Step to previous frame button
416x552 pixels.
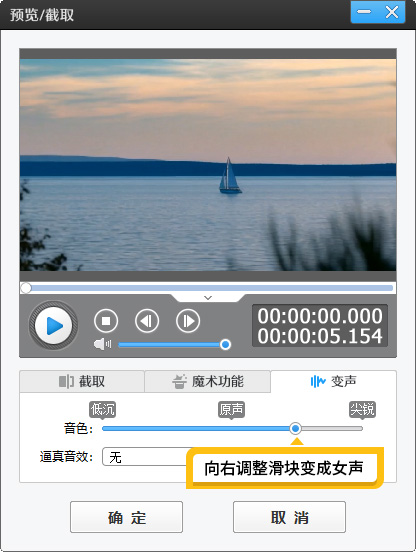coord(147,321)
